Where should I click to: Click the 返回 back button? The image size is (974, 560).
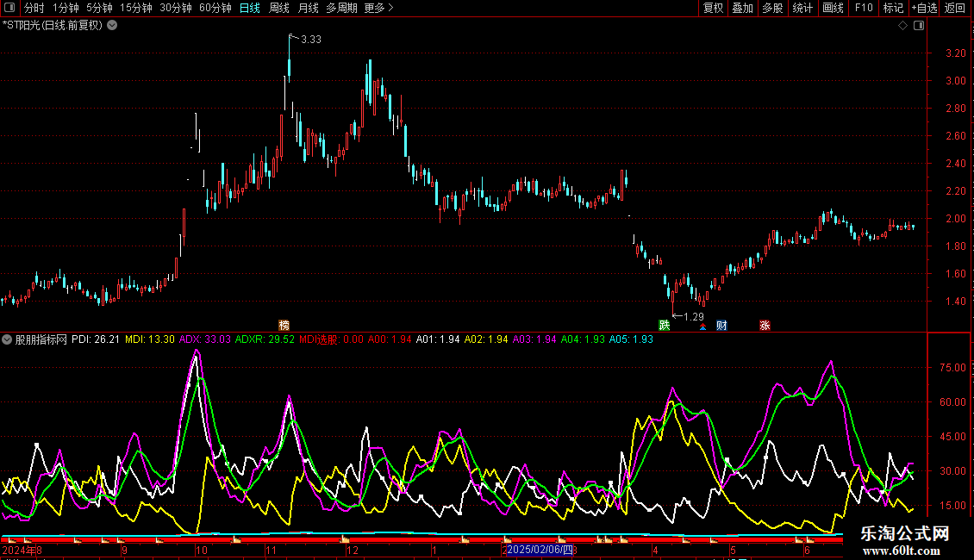click(x=955, y=8)
